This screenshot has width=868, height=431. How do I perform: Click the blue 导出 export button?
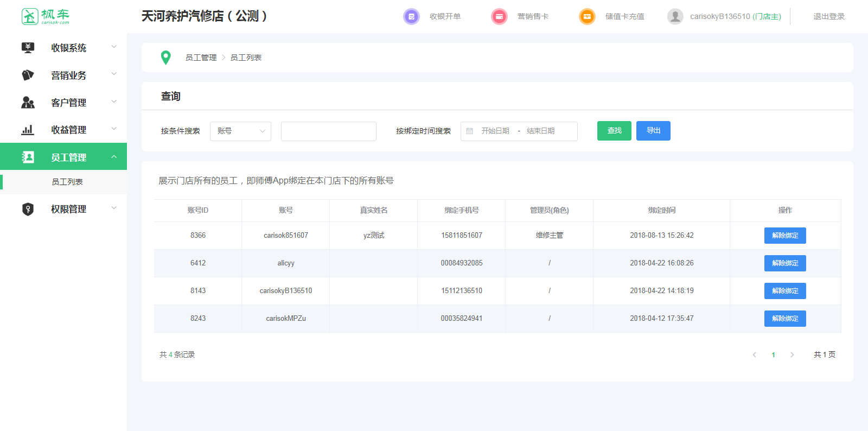[x=653, y=131]
